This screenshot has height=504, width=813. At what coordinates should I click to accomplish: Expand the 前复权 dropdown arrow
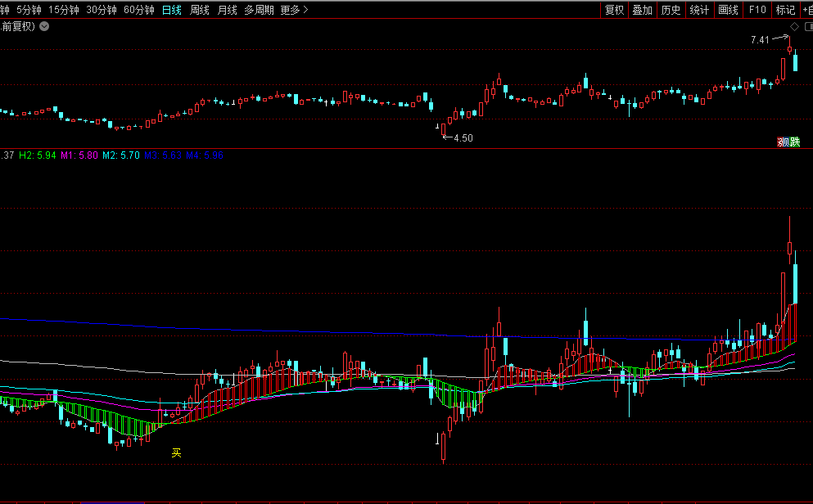click(x=44, y=26)
